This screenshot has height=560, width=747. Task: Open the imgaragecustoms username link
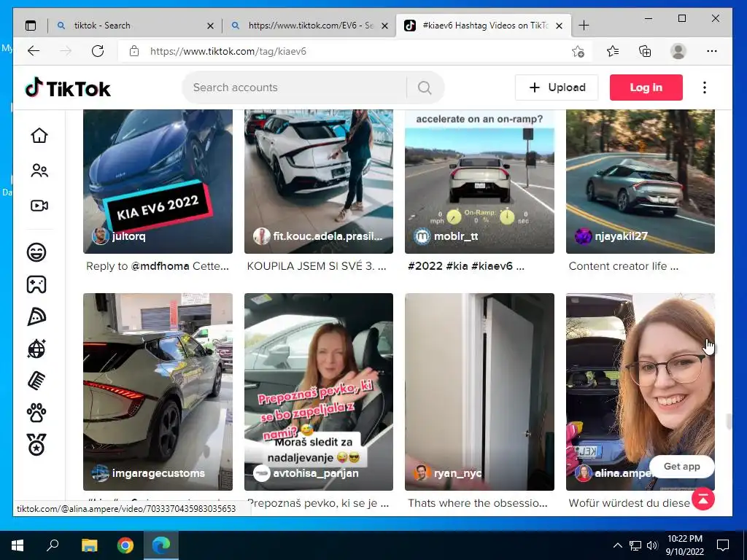click(x=158, y=472)
